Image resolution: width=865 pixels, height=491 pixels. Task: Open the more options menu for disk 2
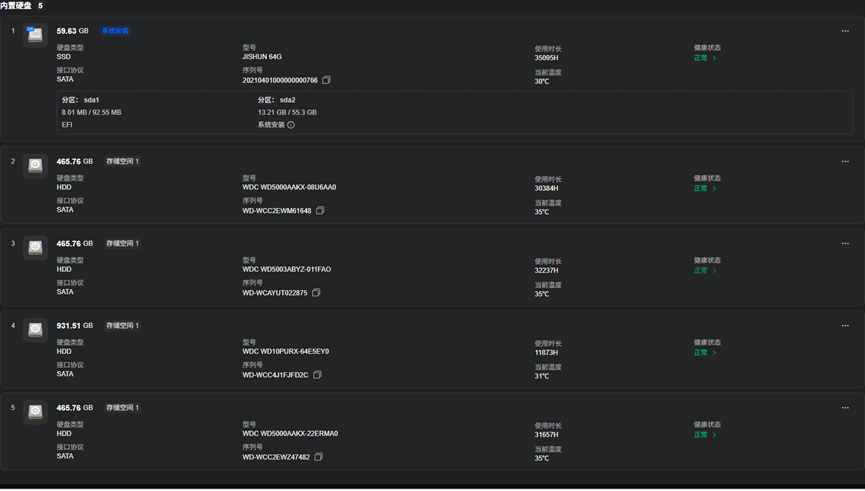[845, 162]
